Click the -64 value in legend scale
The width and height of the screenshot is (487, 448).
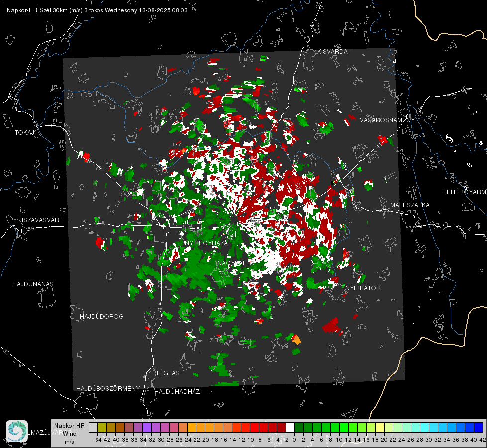point(97,440)
